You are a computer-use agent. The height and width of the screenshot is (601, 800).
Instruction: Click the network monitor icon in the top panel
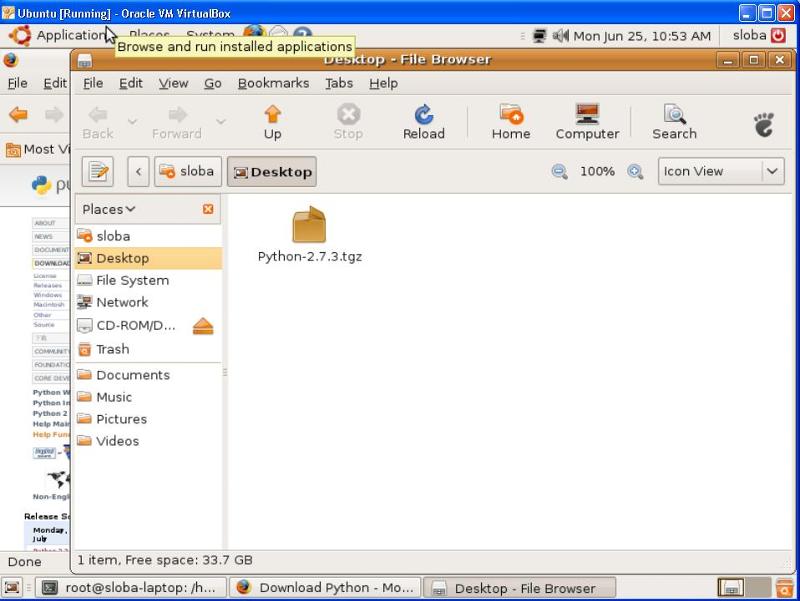(x=539, y=36)
